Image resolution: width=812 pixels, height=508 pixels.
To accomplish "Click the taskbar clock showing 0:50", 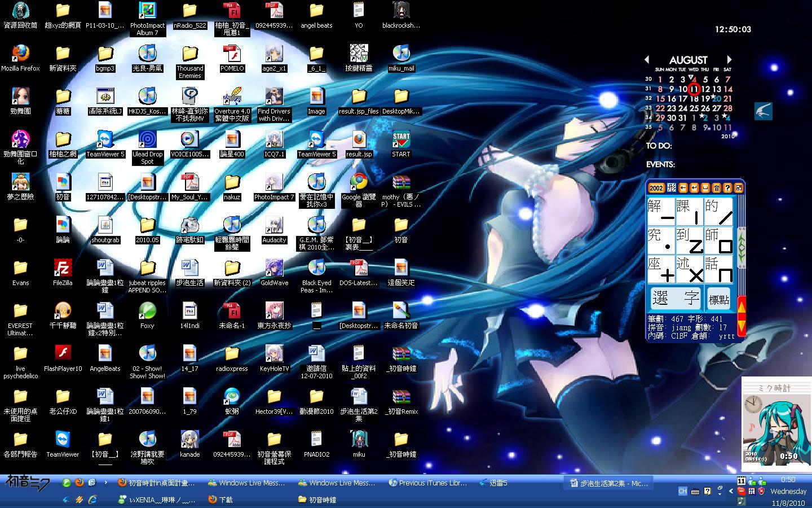I will click(x=788, y=480).
